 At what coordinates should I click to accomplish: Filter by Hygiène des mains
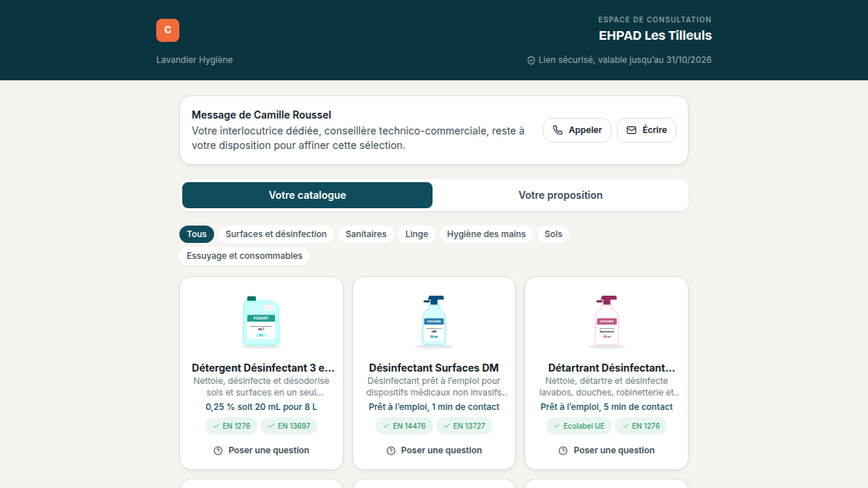pyautogui.click(x=487, y=234)
